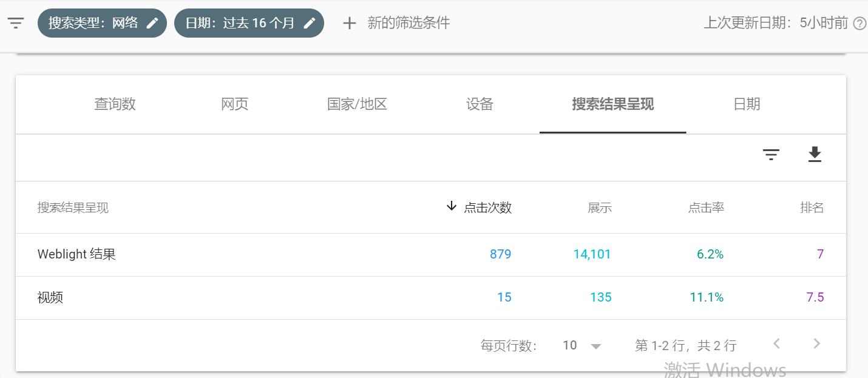Screen dimensions: 868x378
Task: Edit the 搜索类型 filter using its pencil icon
Action: [x=153, y=23]
